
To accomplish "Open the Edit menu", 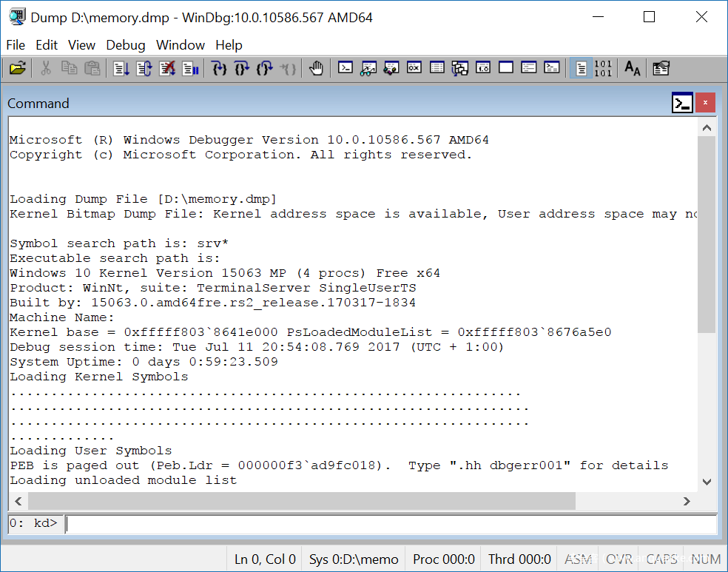I will click(47, 45).
